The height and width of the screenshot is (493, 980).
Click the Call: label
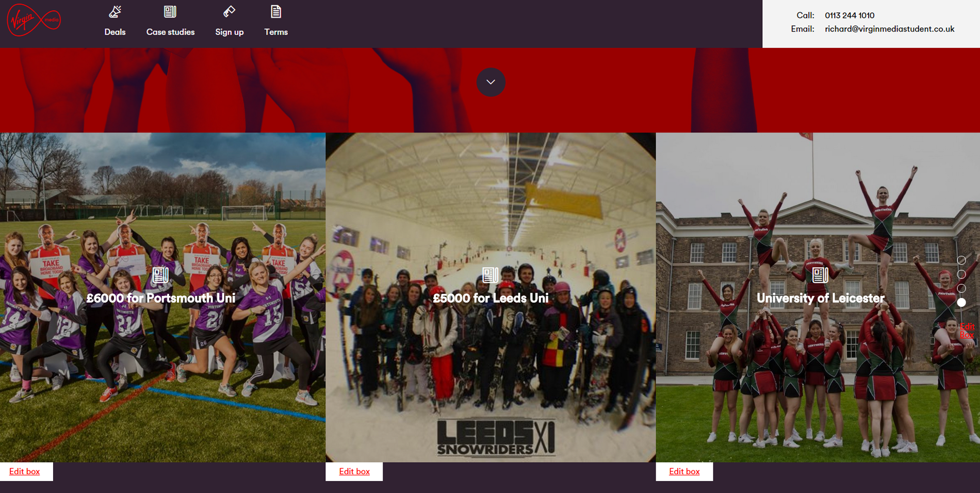click(805, 15)
